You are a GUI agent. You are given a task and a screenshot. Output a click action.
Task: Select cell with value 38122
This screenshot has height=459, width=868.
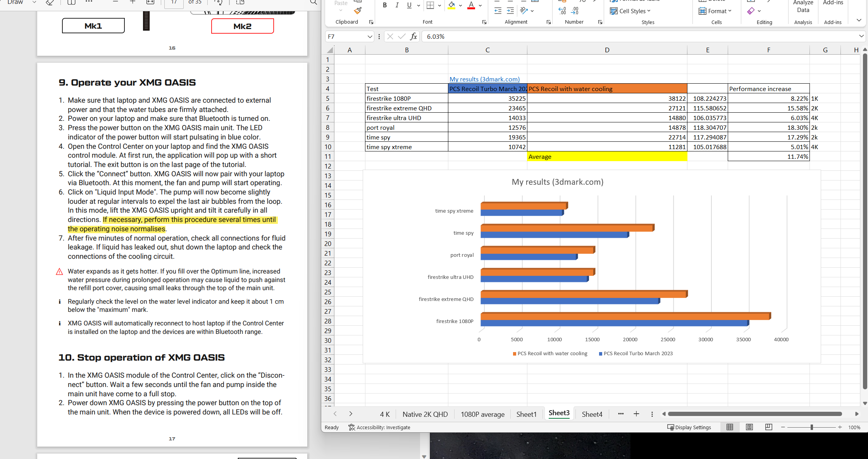tap(607, 98)
